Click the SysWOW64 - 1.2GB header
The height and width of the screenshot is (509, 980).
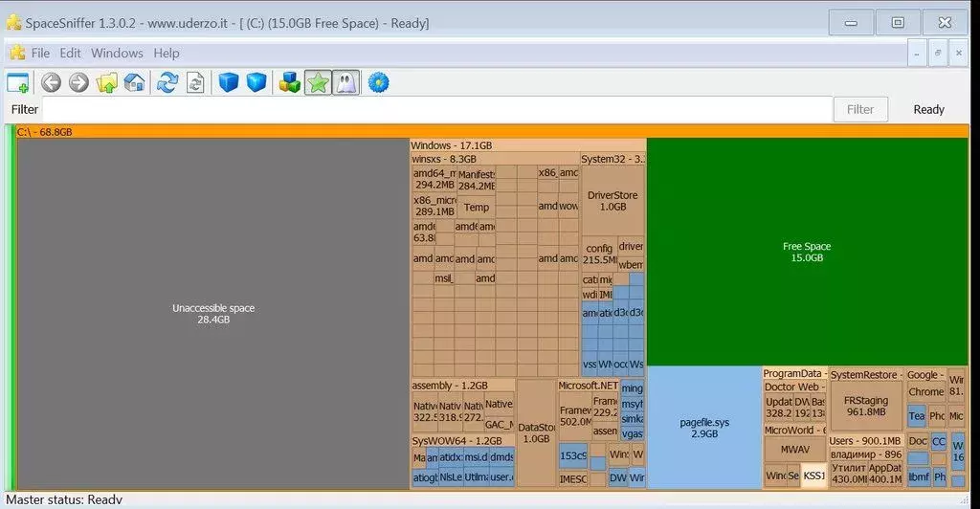pos(462,441)
